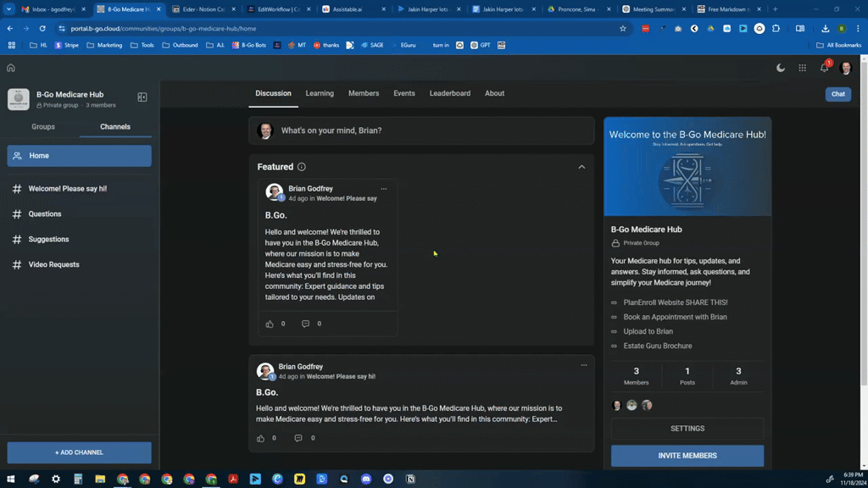Open featured post options menu
This screenshot has height=488, width=868.
coord(384,189)
